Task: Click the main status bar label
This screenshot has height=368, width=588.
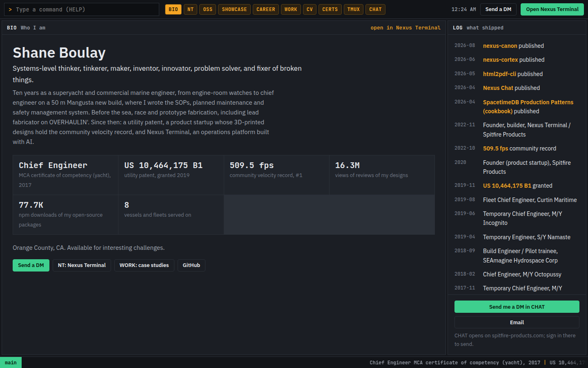Action: (x=11, y=363)
